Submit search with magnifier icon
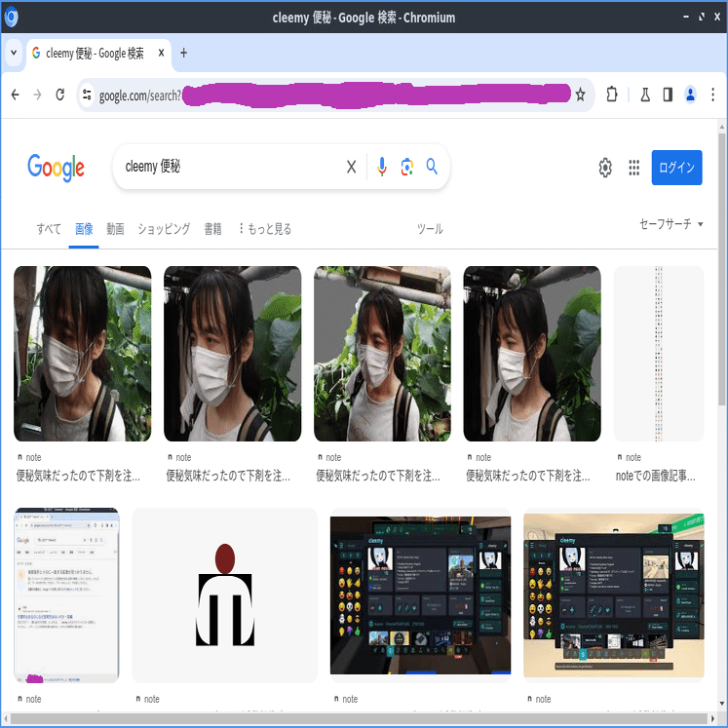Image resolution: width=728 pixels, height=728 pixels. (432, 167)
